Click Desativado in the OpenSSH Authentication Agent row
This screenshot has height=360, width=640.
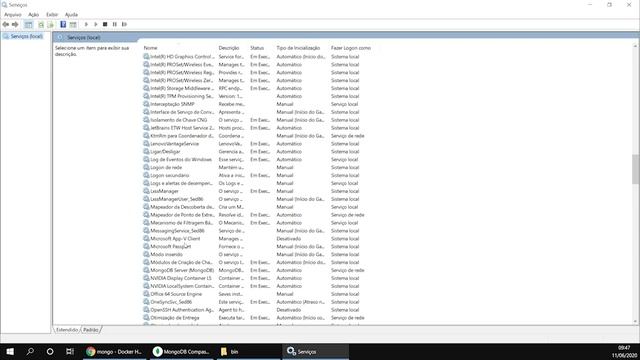[x=289, y=310]
